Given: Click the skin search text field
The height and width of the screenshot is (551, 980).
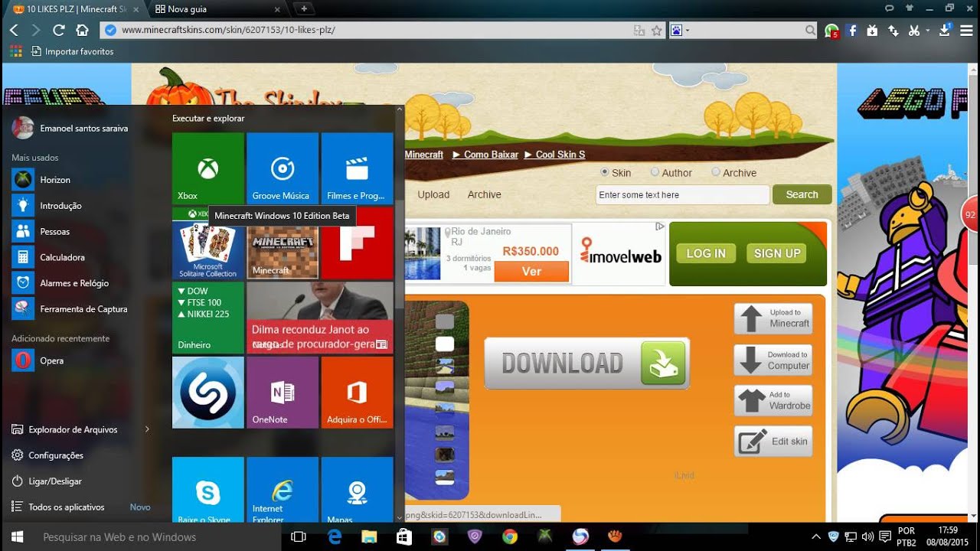Looking at the screenshot, I should pyautogui.click(x=682, y=194).
